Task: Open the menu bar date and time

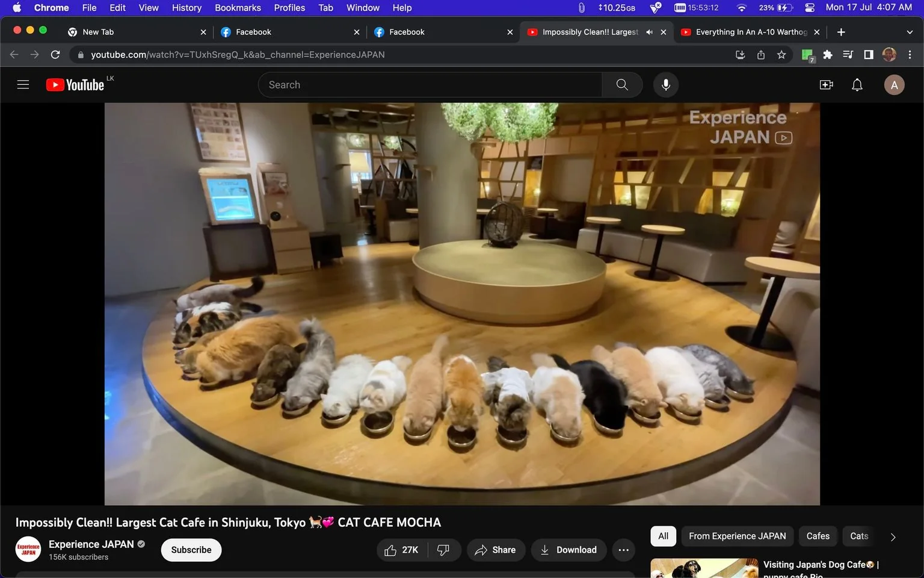Action: (x=869, y=8)
